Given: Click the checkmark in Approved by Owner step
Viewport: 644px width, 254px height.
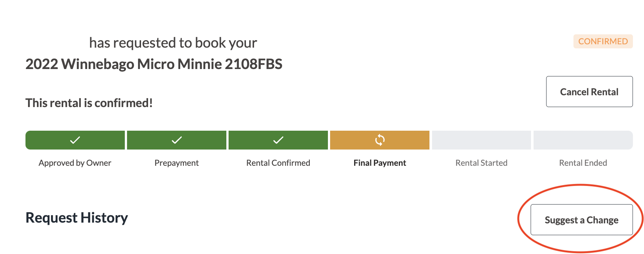Looking at the screenshot, I should pos(75,140).
